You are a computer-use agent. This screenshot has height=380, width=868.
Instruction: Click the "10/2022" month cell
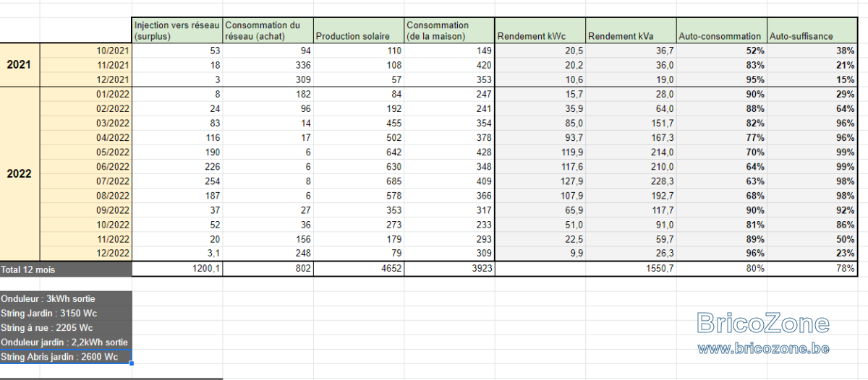pos(86,224)
